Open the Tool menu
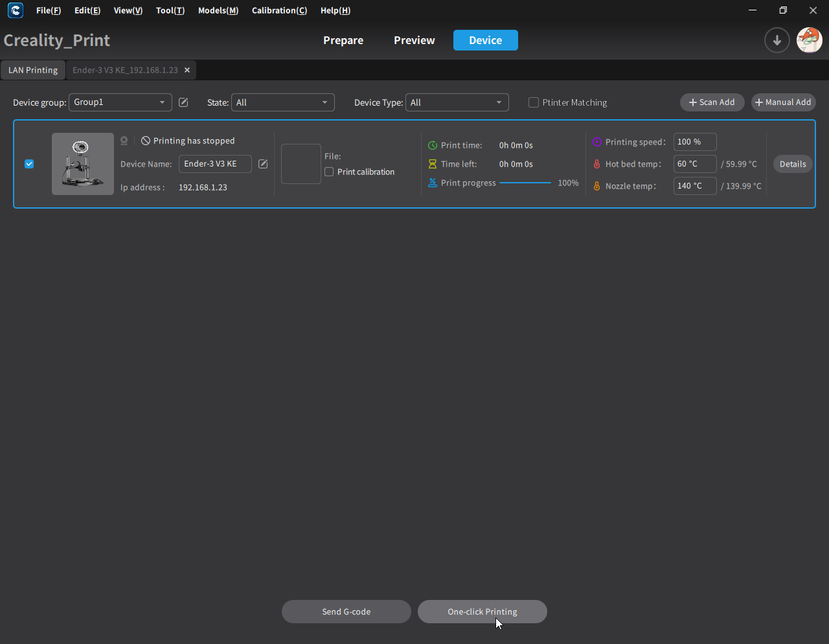Screen dimensions: 829x644 point(170,10)
